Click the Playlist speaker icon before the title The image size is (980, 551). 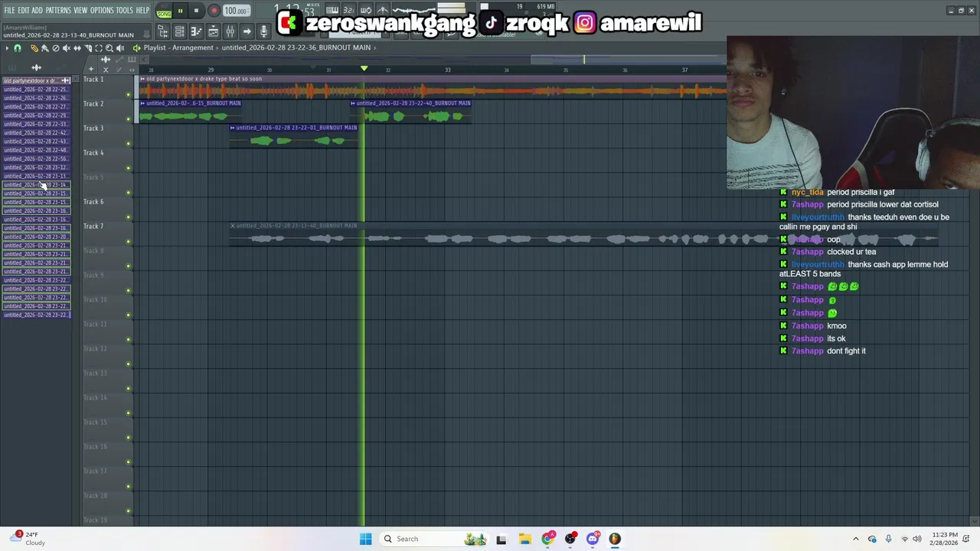136,47
